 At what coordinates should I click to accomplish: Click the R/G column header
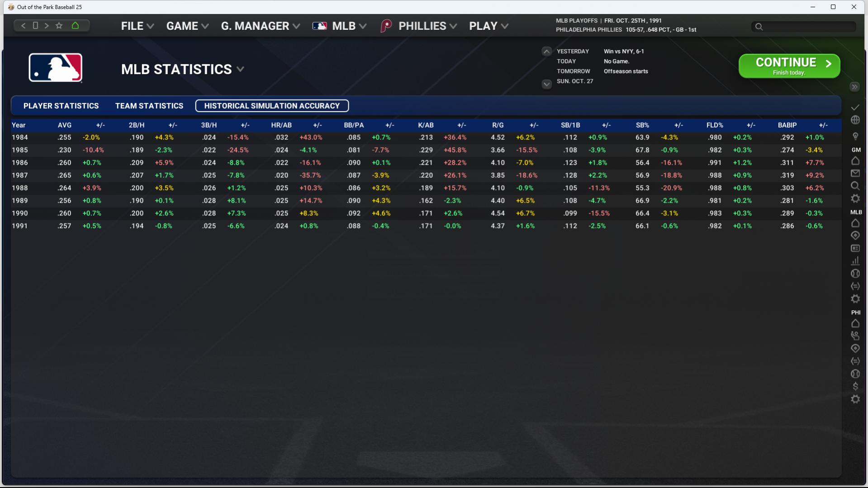[498, 125]
